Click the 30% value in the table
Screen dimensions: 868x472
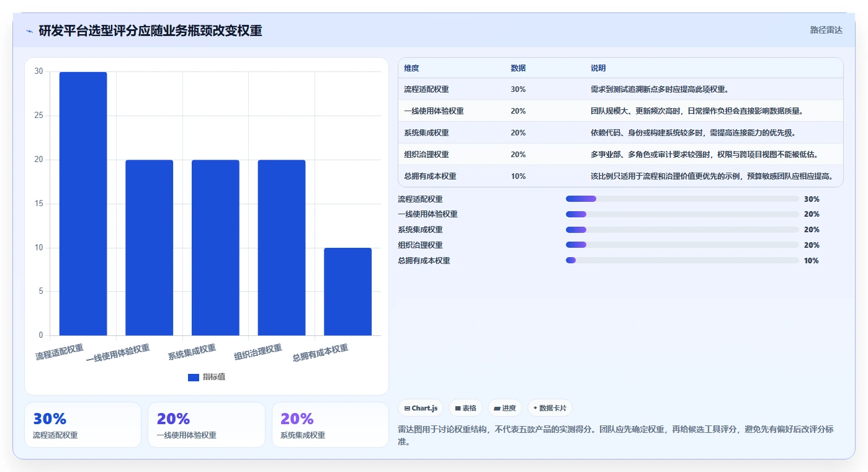coord(518,89)
